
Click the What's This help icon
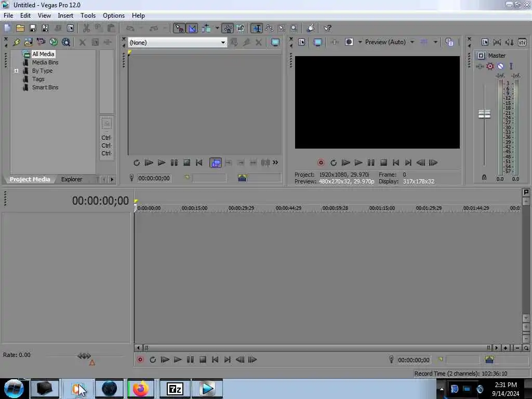pyautogui.click(x=327, y=29)
